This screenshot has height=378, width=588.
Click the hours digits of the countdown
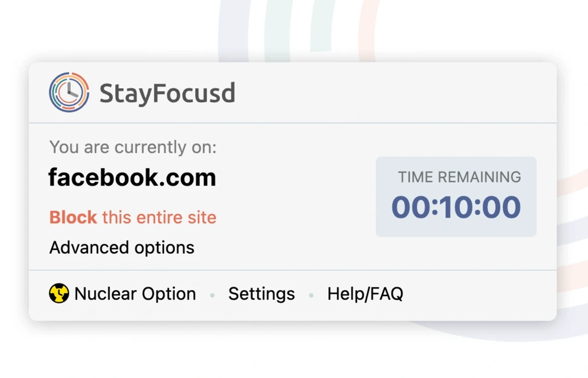coord(409,207)
